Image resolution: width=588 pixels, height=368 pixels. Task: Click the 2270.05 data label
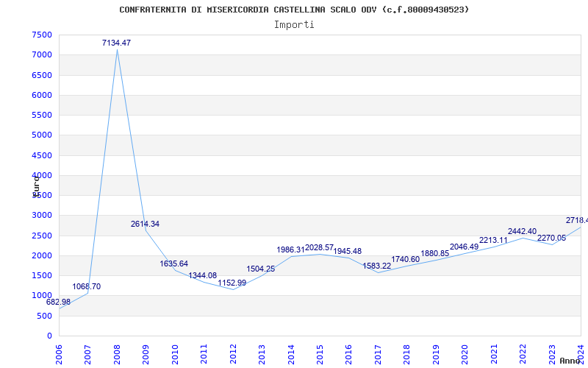click(551, 238)
